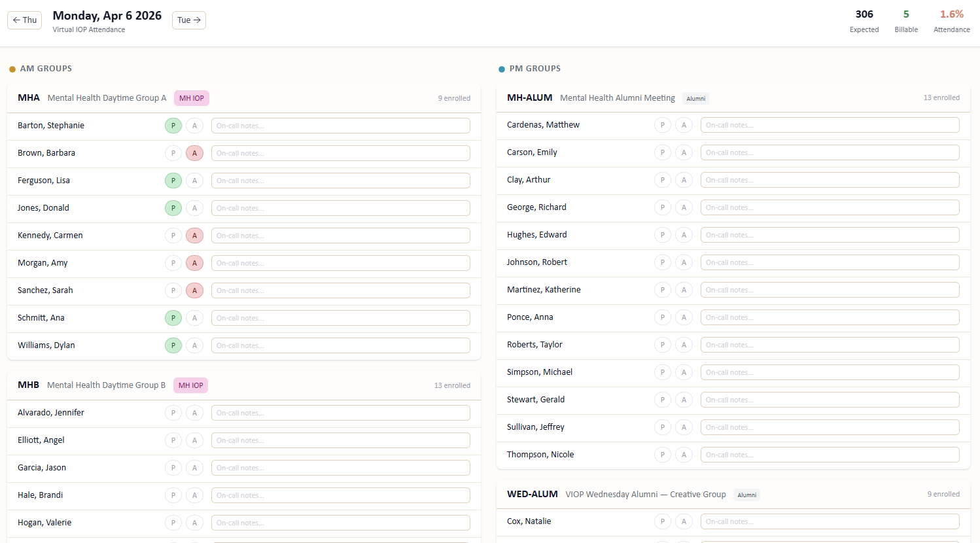Navigate back to Thursday's attendance
The width and height of the screenshot is (980, 543).
pos(24,20)
